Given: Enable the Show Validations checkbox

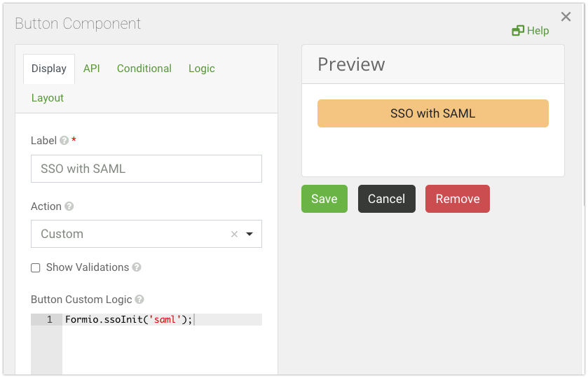Looking at the screenshot, I should point(36,268).
